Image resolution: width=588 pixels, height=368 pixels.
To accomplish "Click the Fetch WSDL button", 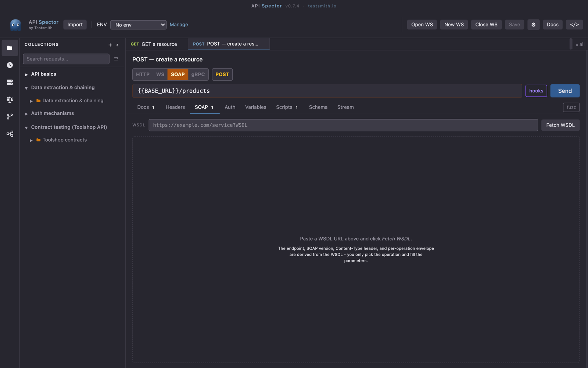I will coord(560,125).
